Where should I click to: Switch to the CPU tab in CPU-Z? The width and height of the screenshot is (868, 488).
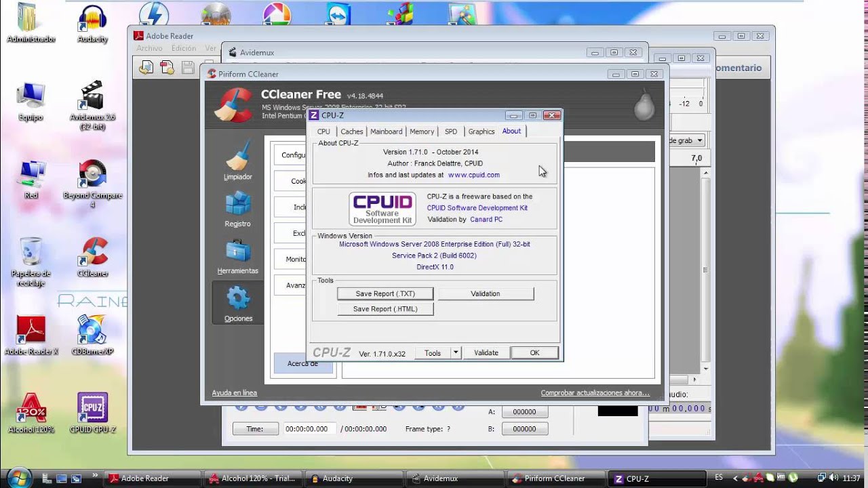(323, 131)
